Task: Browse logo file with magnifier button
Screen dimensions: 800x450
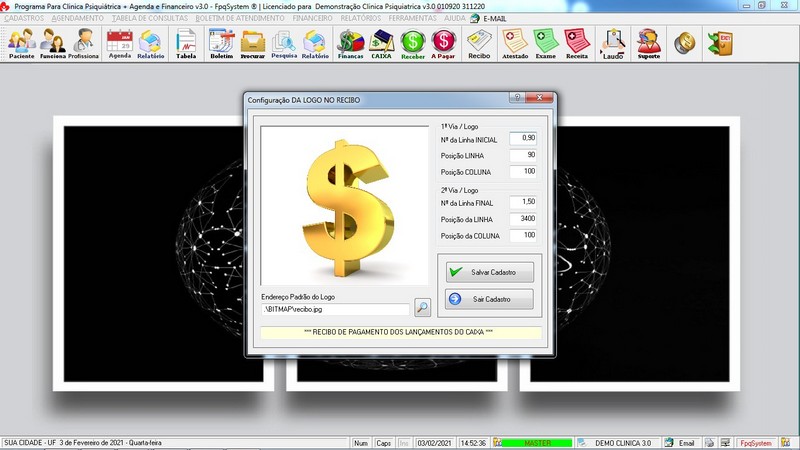Action: 422,307
